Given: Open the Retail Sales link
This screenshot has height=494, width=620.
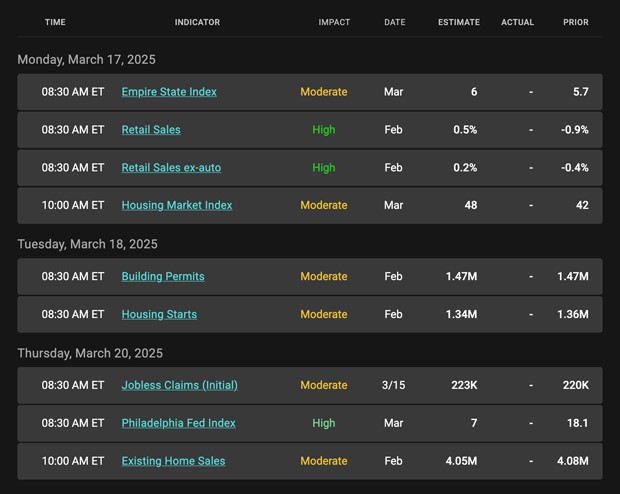Looking at the screenshot, I should coord(151,130).
